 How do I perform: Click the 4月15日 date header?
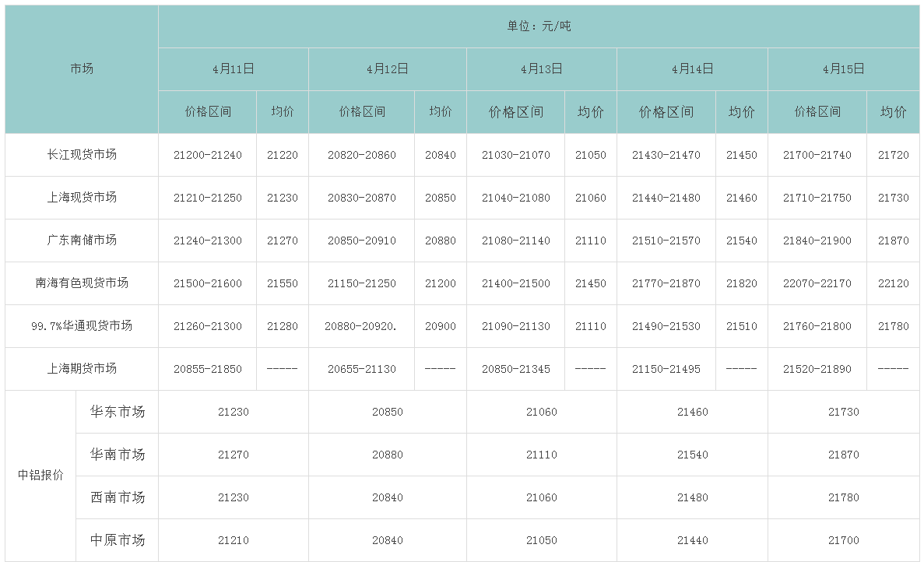tap(844, 69)
